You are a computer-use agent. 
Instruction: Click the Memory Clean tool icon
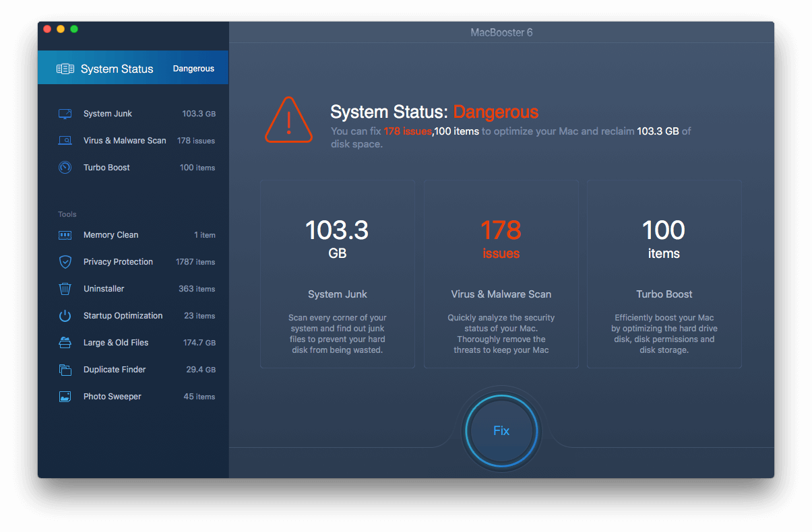point(64,234)
